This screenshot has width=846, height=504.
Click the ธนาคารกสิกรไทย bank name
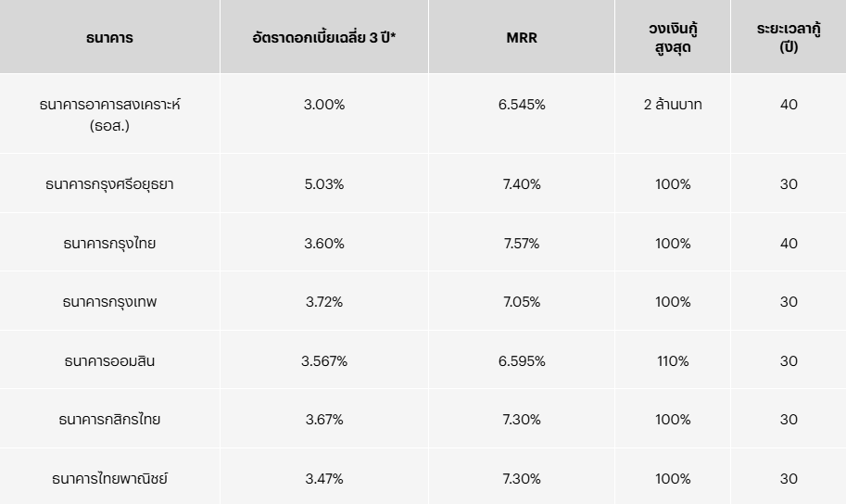point(109,420)
